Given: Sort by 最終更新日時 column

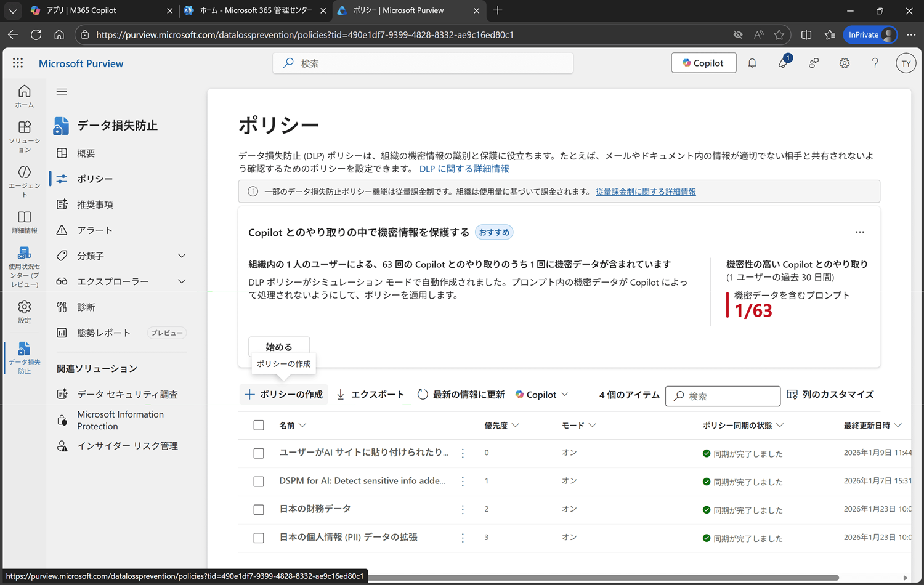Looking at the screenshot, I should point(872,425).
